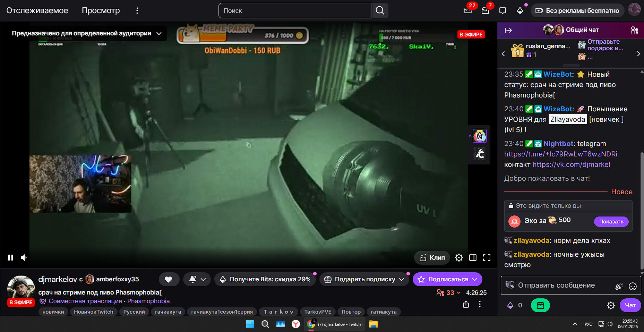Show hidden system tray icons
The height and width of the screenshot is (332, 644).
[575, 324]
